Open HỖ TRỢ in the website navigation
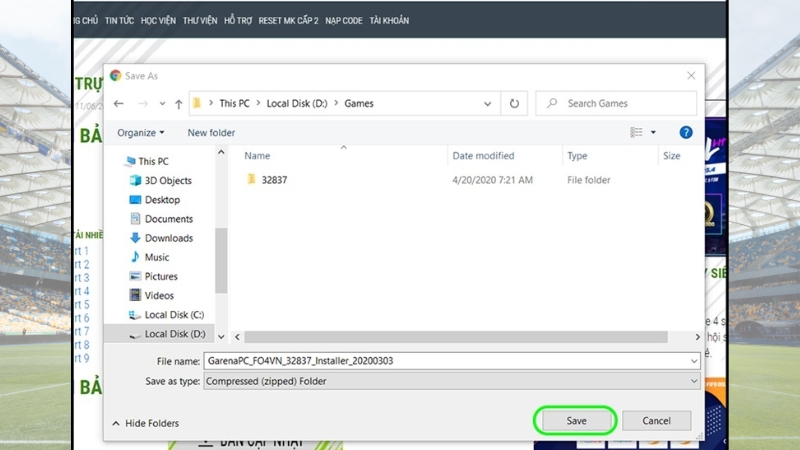 (x=238, y=20)
